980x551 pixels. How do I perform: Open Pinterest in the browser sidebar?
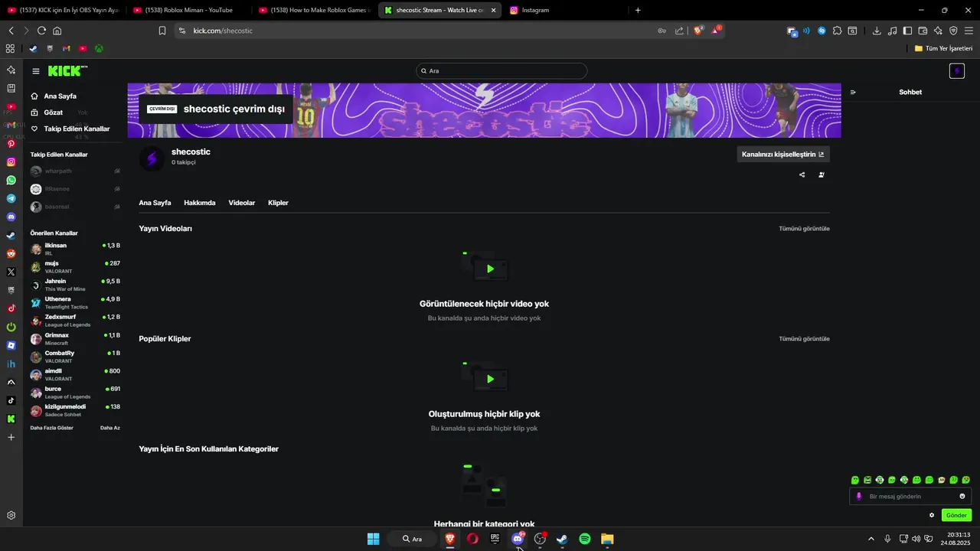pos(11,144)
